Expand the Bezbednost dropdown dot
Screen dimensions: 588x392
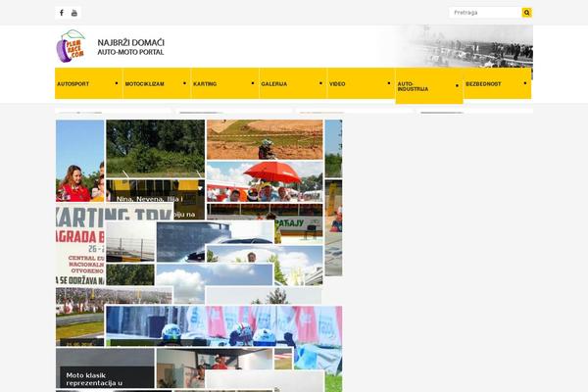[525, 83]
